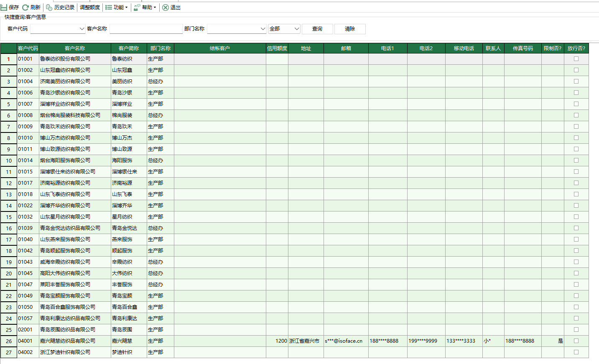Select row header number 15

click(x=9, y=217)
